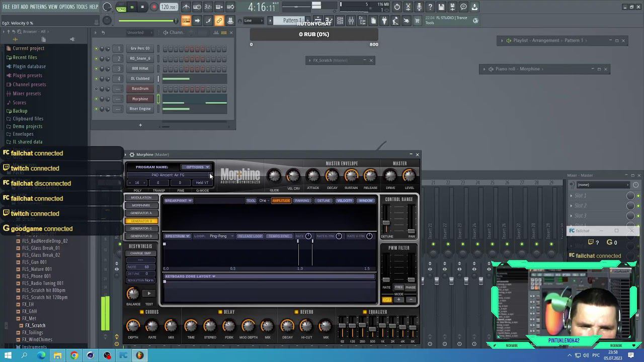Open the TOOLS menu

[x=82, y=7]
